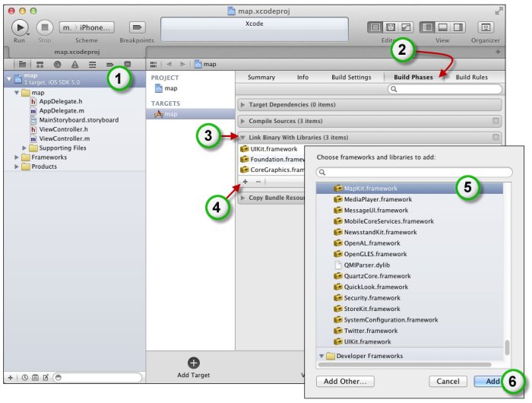Select QMIParser.dylib in the list
Screen dimensions: 532x403
click(409, 265)
